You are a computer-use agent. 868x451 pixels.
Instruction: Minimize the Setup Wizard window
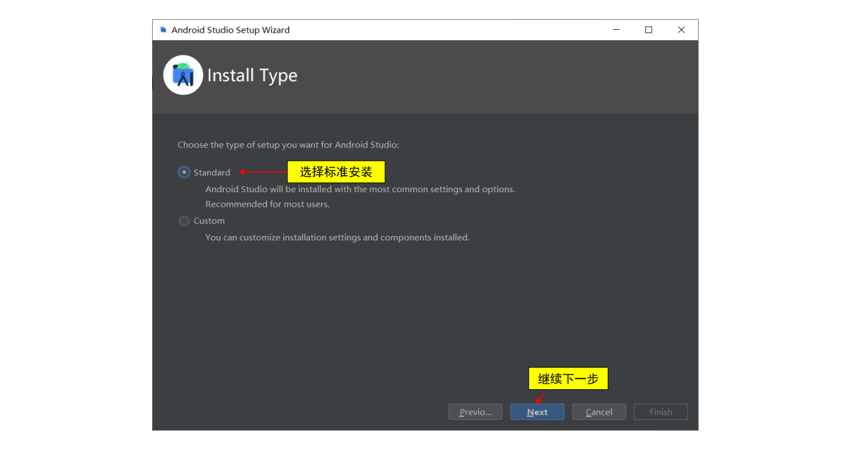click(616, 30)
